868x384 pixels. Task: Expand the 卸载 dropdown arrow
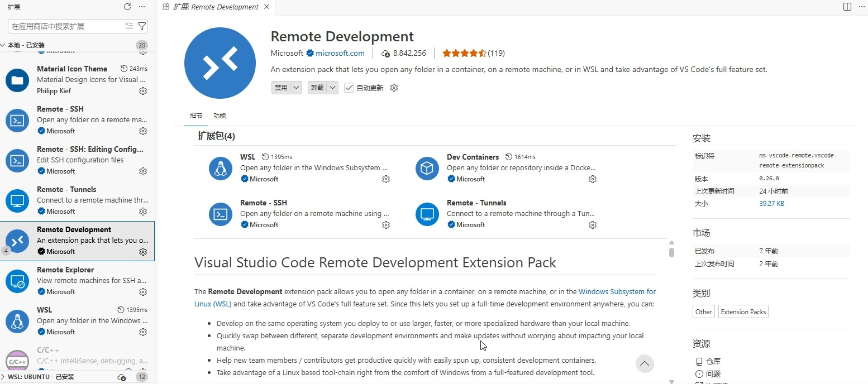point(332,88)
